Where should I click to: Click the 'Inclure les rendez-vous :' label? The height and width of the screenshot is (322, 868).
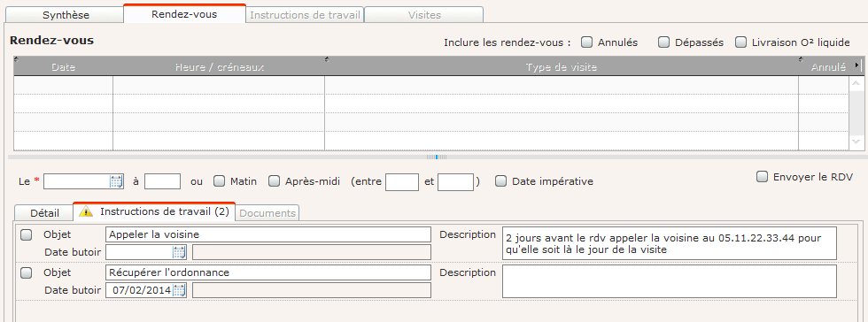coord(508,42)
